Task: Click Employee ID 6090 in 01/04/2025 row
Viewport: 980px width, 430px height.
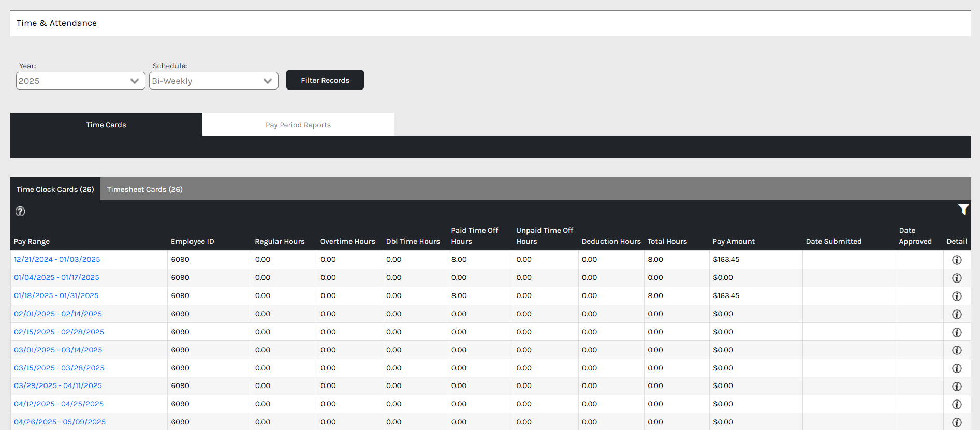Action: point(180,277)
